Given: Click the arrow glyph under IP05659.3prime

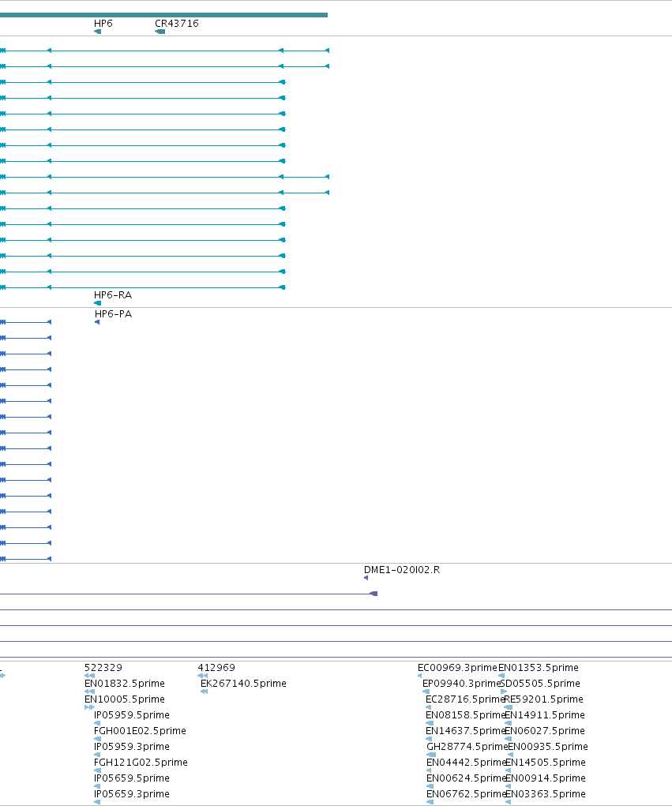Looking at the screenshot, I should [x=97, y=802].
